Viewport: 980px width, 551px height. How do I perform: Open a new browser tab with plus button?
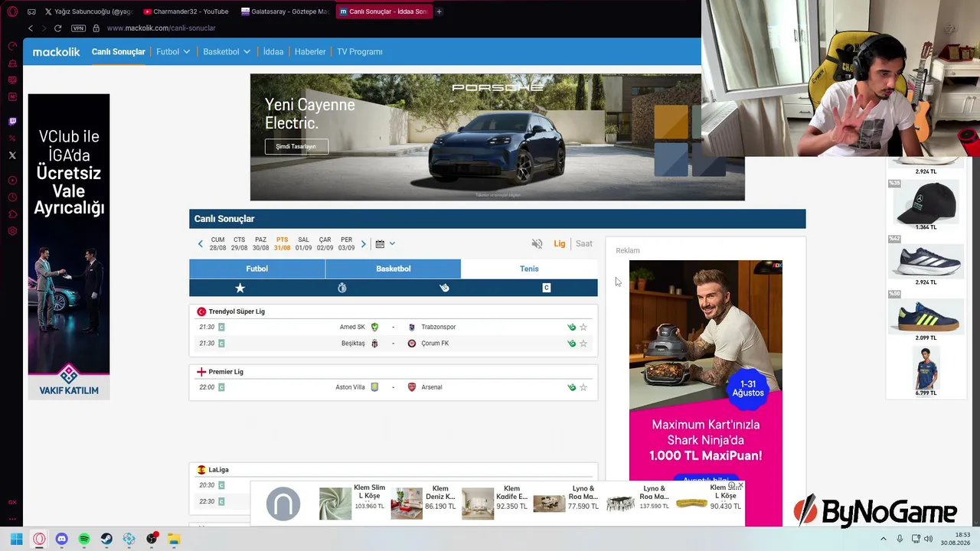pos(439,11)
